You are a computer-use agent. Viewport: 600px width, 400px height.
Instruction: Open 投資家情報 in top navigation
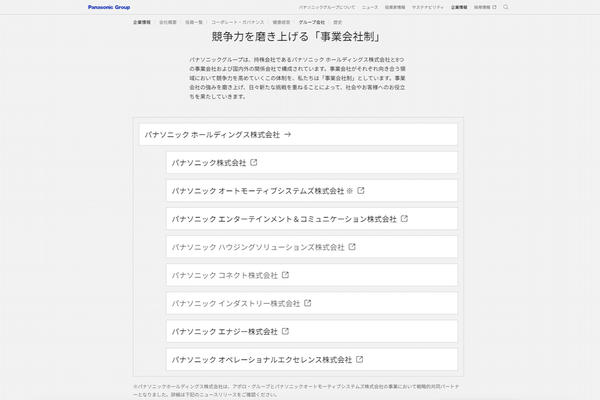click(395, 7)
